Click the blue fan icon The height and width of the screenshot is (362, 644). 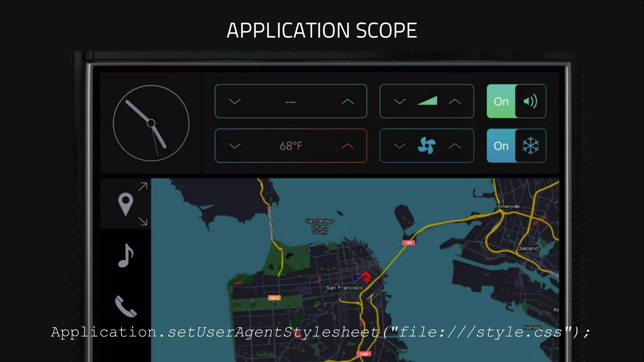pos(427,146)
